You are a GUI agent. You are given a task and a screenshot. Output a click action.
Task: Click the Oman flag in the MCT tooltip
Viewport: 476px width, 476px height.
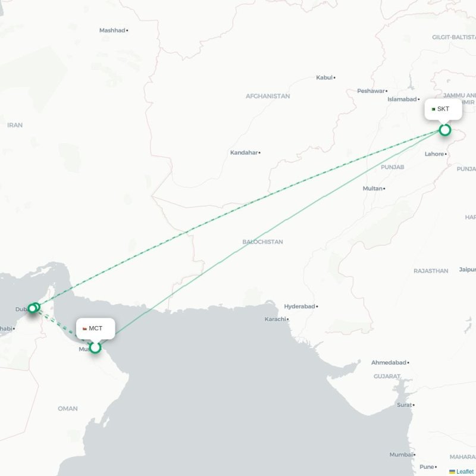[84, 328]
